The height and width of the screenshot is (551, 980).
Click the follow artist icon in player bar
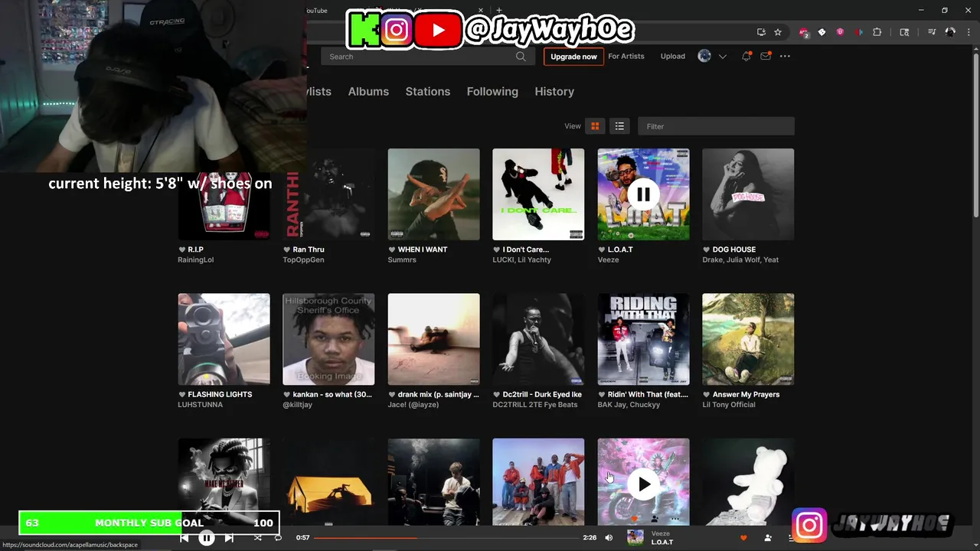[x=768, y=538]
